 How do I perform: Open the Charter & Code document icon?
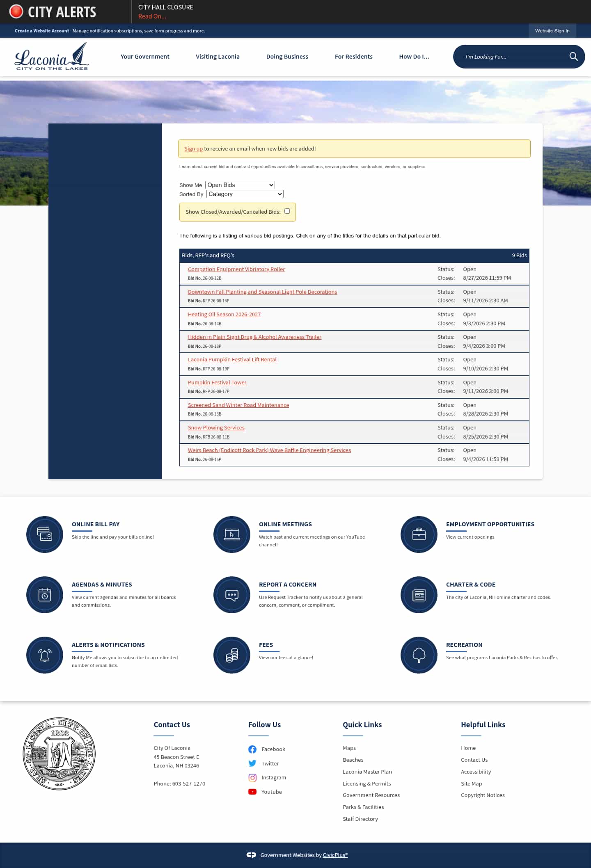click(419, 595)
